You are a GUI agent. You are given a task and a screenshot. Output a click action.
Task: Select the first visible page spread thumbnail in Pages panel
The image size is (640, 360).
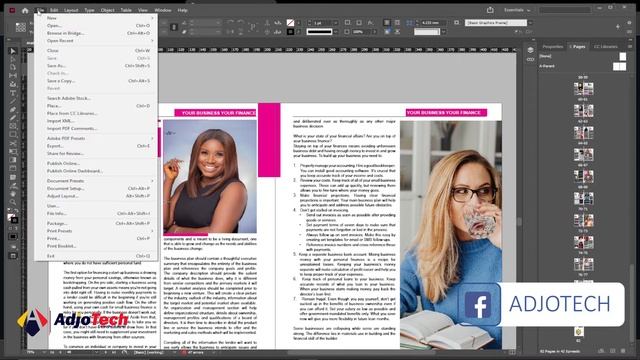[x=584, y=89]
